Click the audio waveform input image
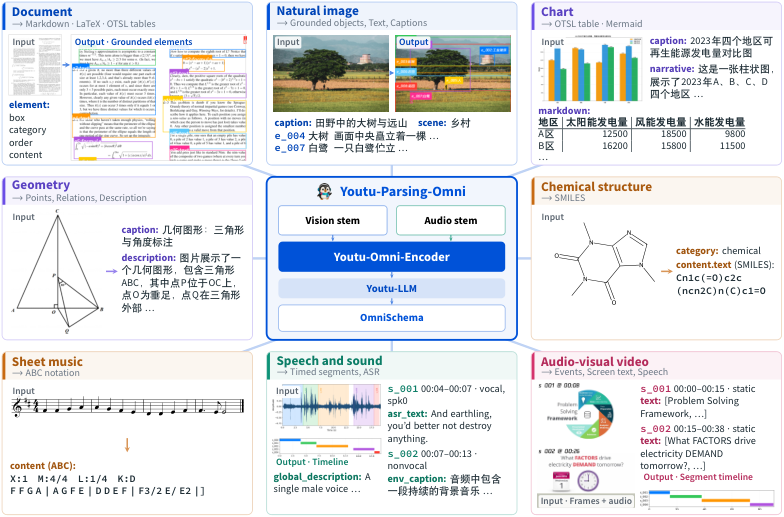Screen dimensions: 784x517 [x=327, y=408]
